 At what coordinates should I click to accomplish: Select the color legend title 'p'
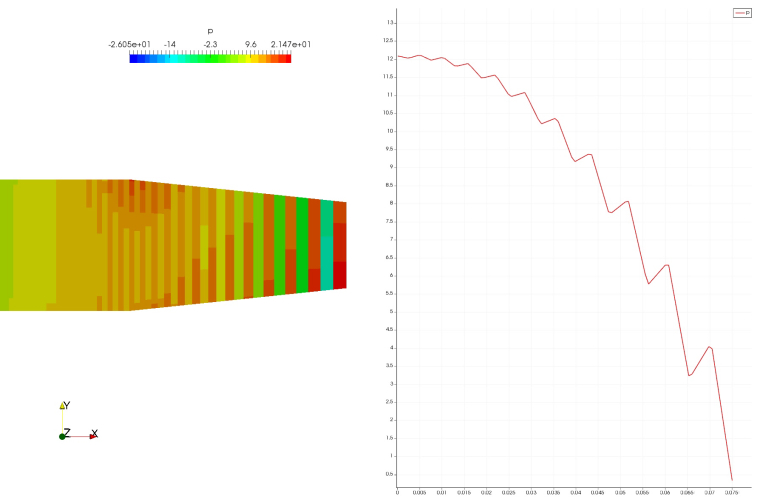(x=210, y=32)
